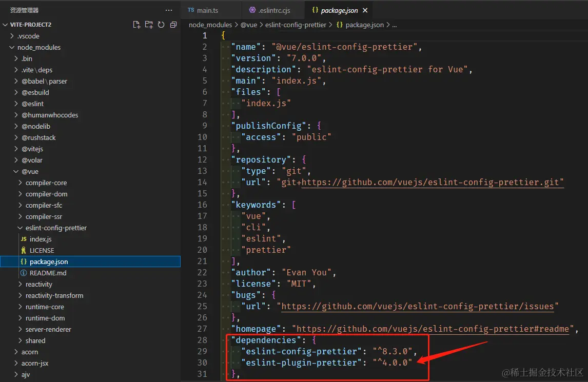The image size is (588, 382).
Task: Open the explorer more actions ellipsis
Action: (169, 10)
